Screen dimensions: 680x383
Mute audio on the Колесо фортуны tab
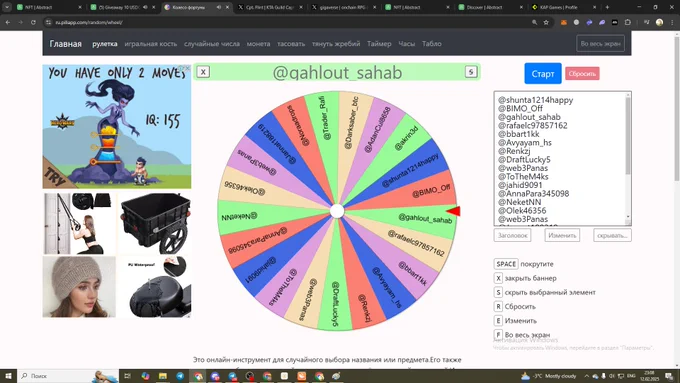click(x=219, y=7)
